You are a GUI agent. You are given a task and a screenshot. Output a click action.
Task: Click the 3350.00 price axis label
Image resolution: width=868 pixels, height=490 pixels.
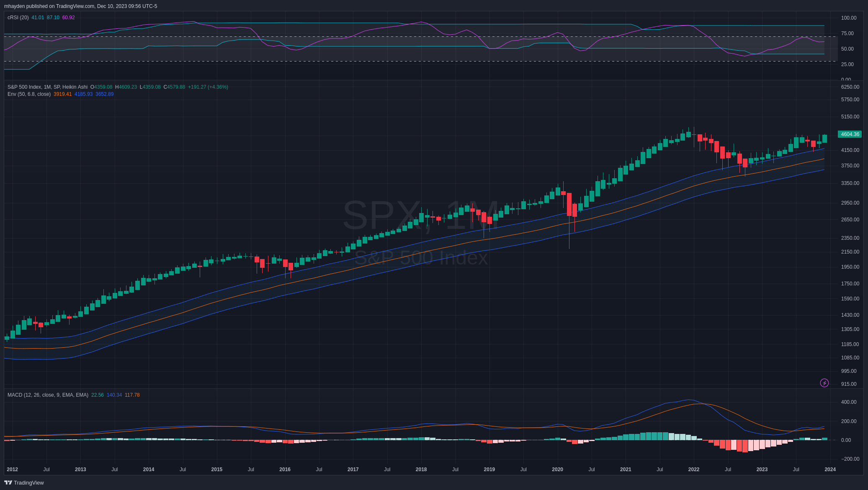tap(850, 183)
